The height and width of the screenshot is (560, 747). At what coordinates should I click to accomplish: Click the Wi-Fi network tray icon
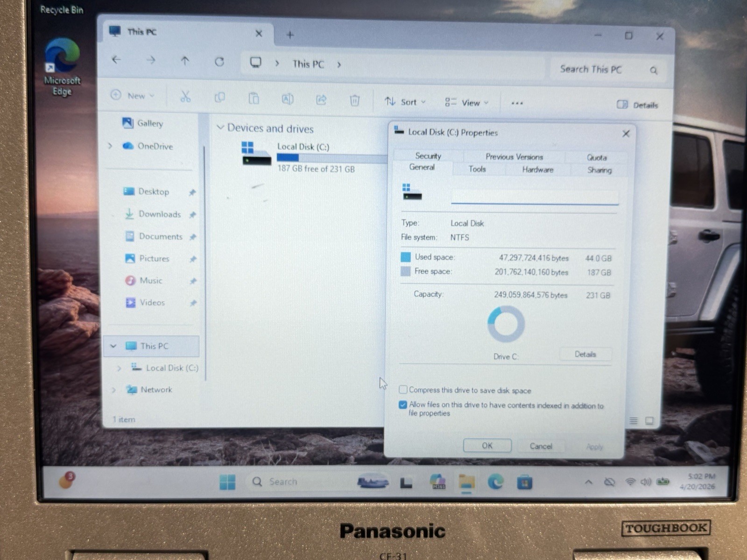point(630,482)
